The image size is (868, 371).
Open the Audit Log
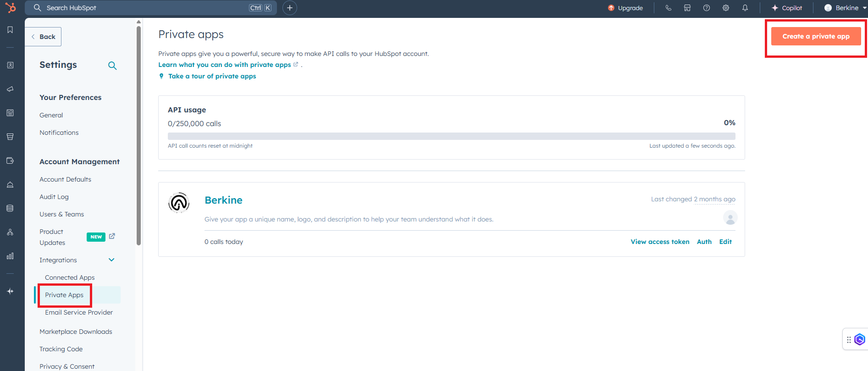point(54,197)
